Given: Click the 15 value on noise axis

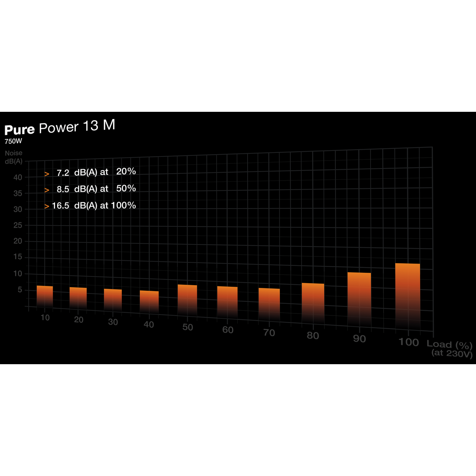Looking at the screenshot, I should pos(18,257).
